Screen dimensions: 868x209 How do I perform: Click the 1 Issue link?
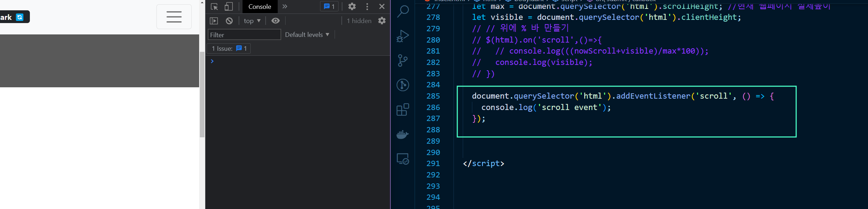(229, 48)
